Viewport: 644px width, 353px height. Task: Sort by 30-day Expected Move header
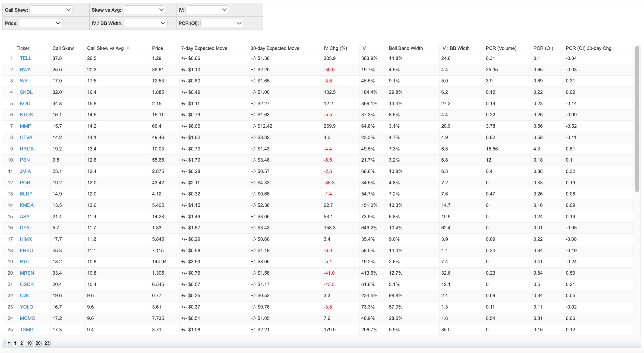coord(275,48)
